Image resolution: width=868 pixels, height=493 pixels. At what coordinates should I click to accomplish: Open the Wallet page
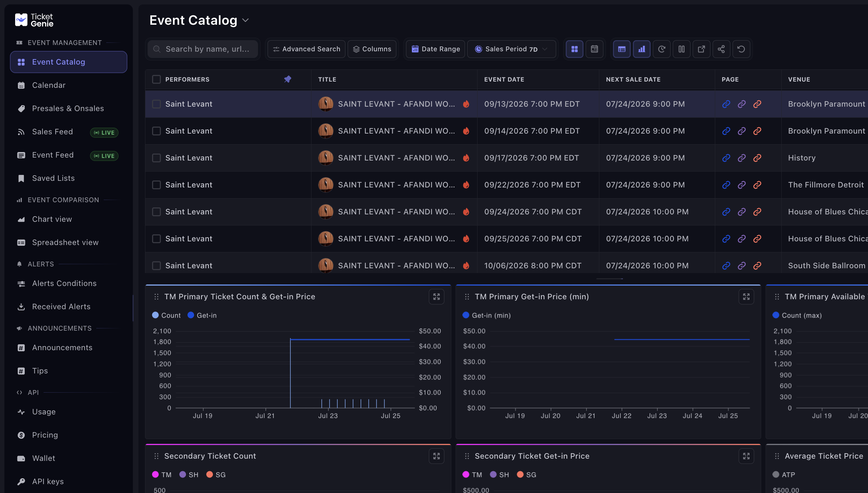coord(69,458)
